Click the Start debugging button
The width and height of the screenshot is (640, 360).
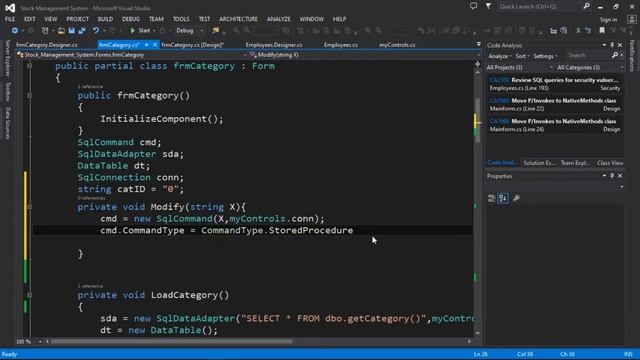point(140,31)
